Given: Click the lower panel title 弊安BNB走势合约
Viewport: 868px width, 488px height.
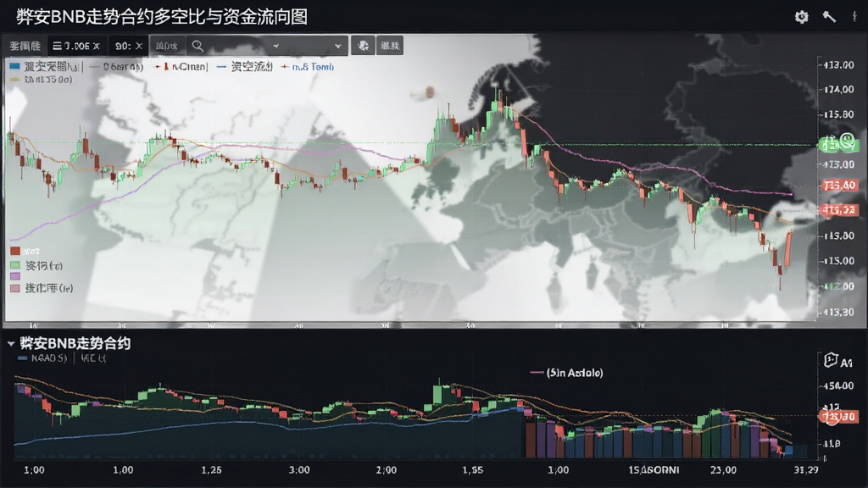Looking at the screenshot, I should coord(75,344).
